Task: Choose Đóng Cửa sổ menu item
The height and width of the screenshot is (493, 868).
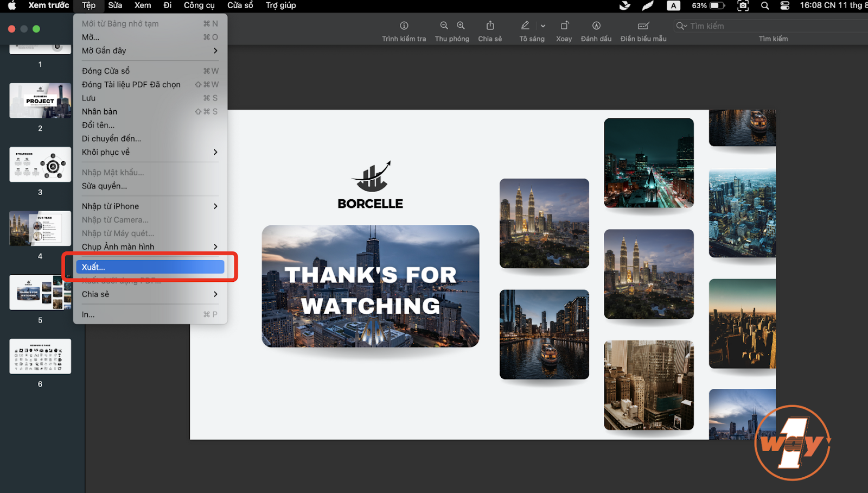Action: pos(150,71)
